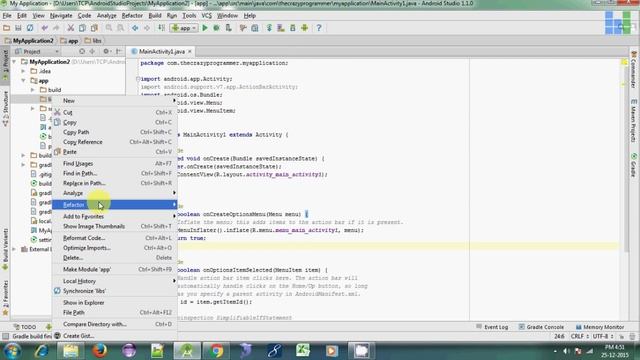Click Attach debugger to process icon
The image size is (640, 360).
coord(229,28)
